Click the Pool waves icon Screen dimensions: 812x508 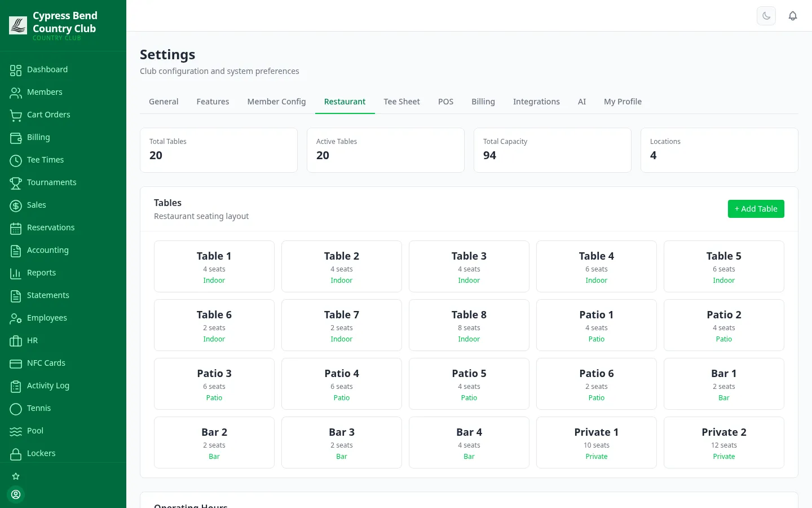[x=16, y=431]
